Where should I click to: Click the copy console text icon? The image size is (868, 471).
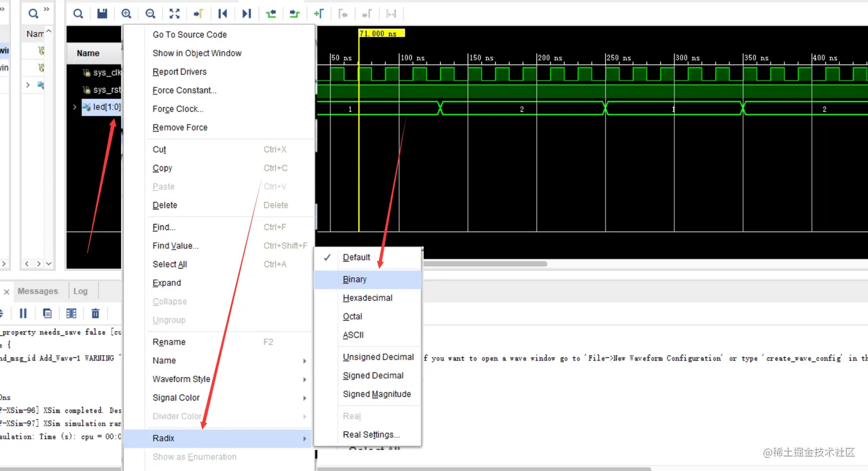pos(47,313)
